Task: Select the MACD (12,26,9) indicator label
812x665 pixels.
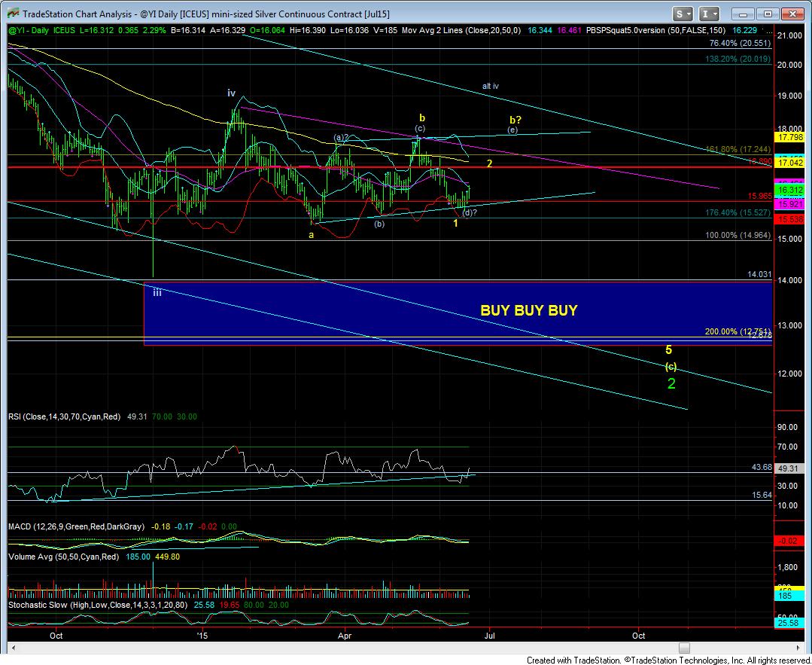Action: (x=76, y=526)
